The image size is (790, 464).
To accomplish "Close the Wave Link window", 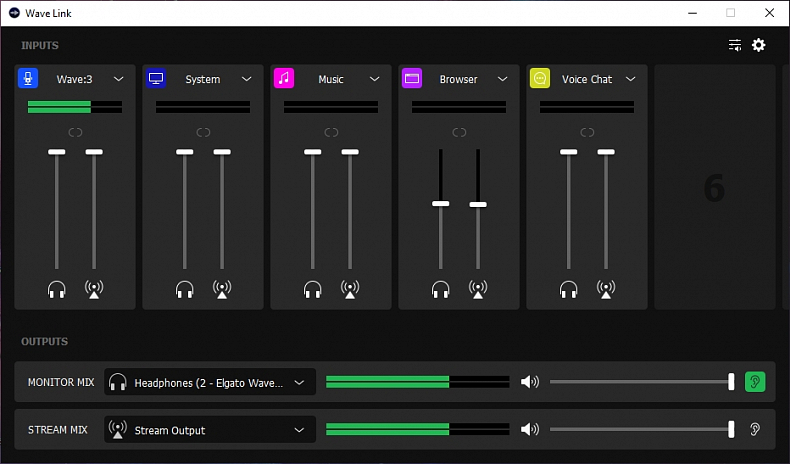I will click(x=769, y=13).
